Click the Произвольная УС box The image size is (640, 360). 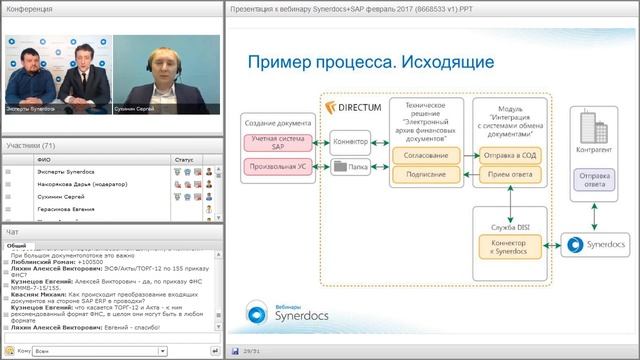coord(278,167)
